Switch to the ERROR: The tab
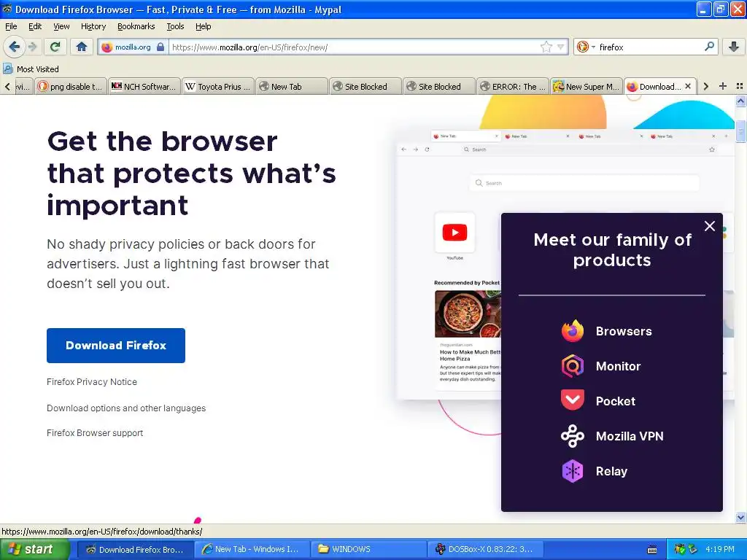The height and width of the screenshot is (560, 747). click(513, 86)
